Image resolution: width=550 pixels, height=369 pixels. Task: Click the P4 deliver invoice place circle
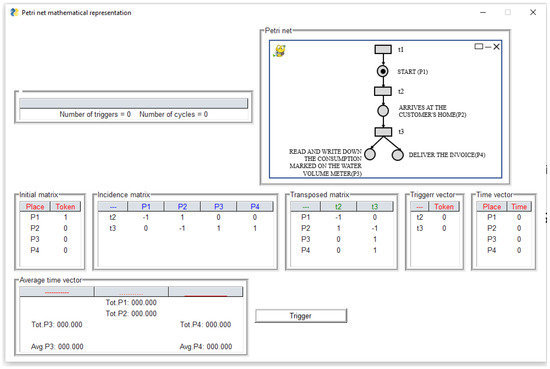point(397,155)
